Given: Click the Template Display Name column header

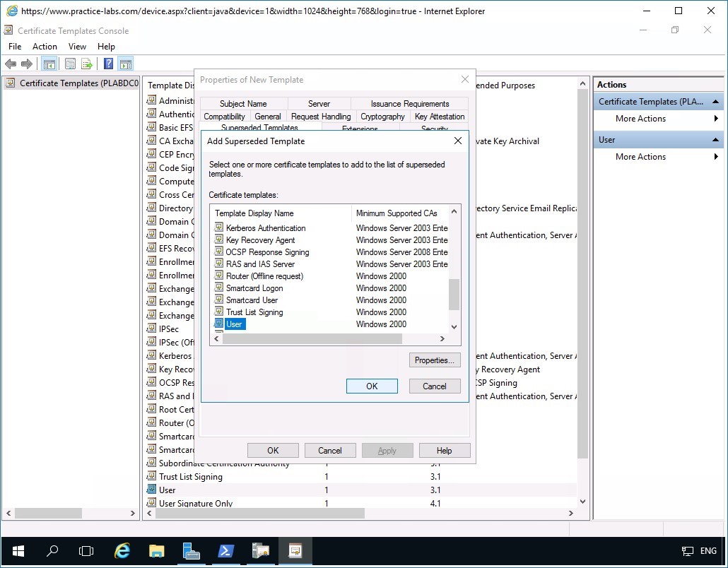Looking at the screenshot, I should (x=281, y=213).
